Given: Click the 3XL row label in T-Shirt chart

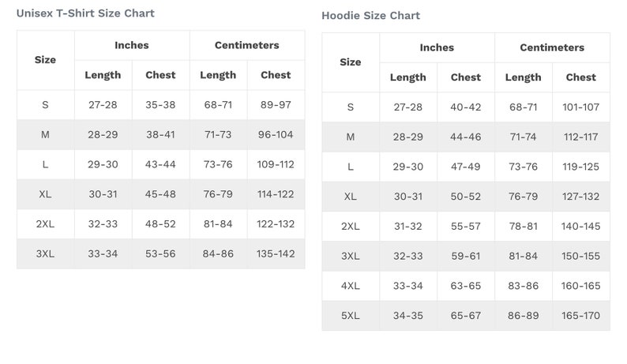Looking at the screenshot, I should [x=45, y=253].
